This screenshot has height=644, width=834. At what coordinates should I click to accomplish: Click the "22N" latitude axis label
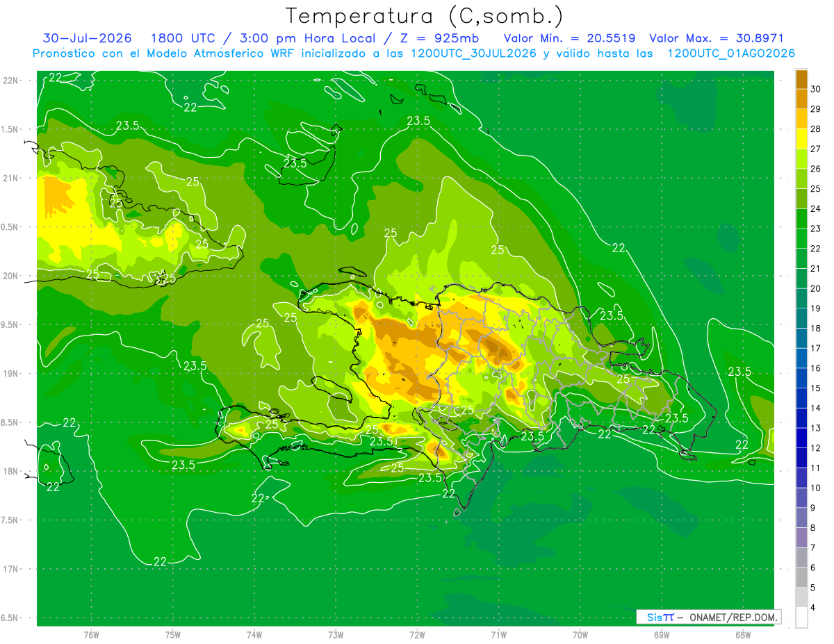[12, 81]
